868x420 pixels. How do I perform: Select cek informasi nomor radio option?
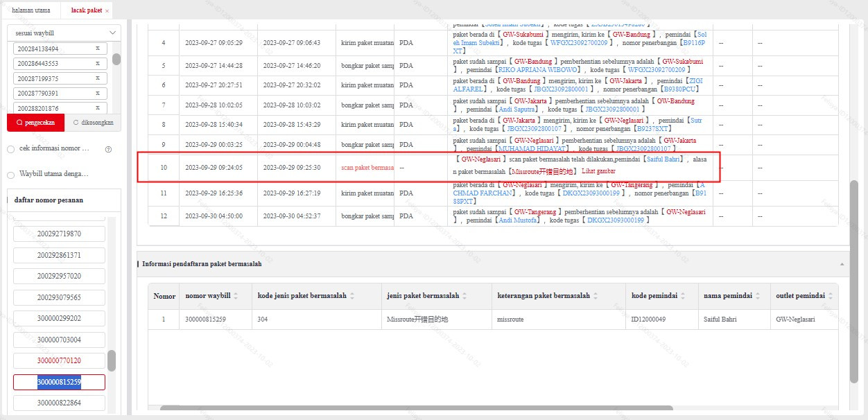click(10, 149)
